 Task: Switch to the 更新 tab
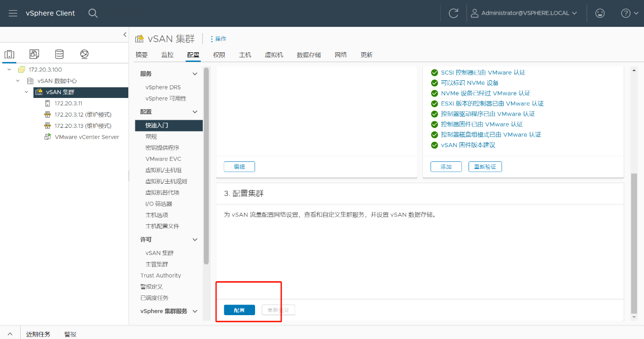tap(366, 55)
